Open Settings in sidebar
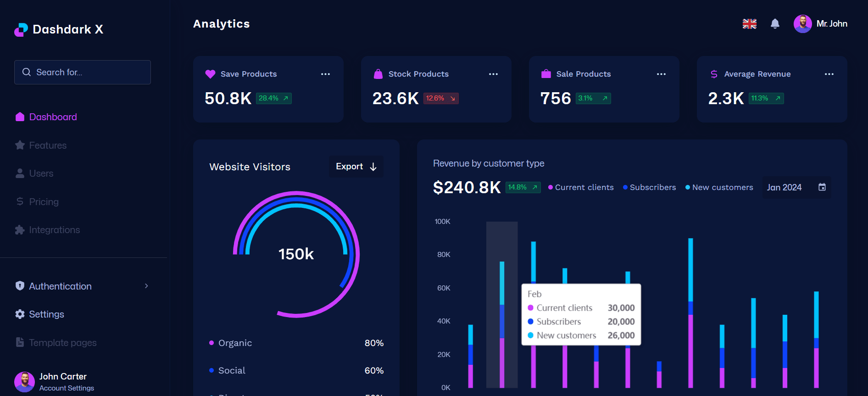Screen dimensions: 868x396 pos(46,314)
